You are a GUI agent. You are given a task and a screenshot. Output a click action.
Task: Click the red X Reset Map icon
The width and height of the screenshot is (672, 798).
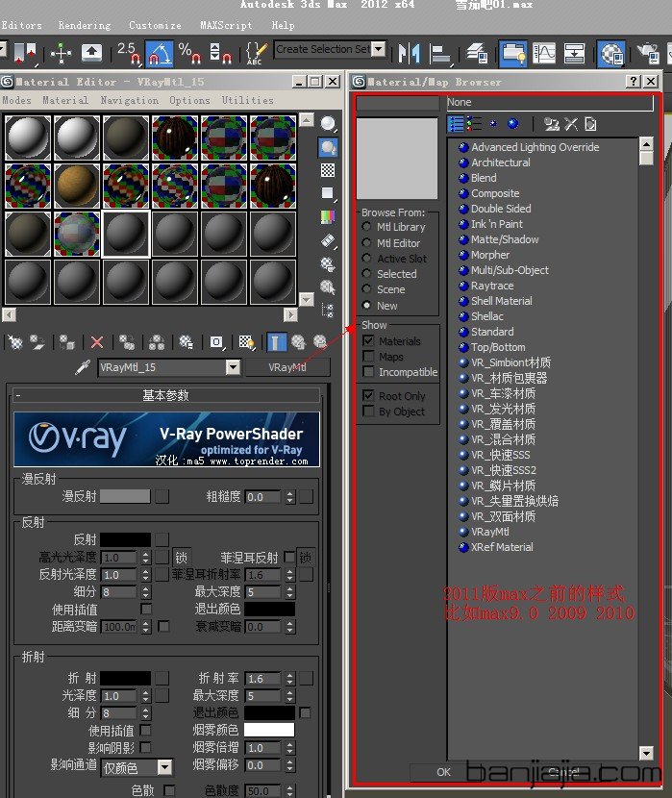click(x=97, y=342)
